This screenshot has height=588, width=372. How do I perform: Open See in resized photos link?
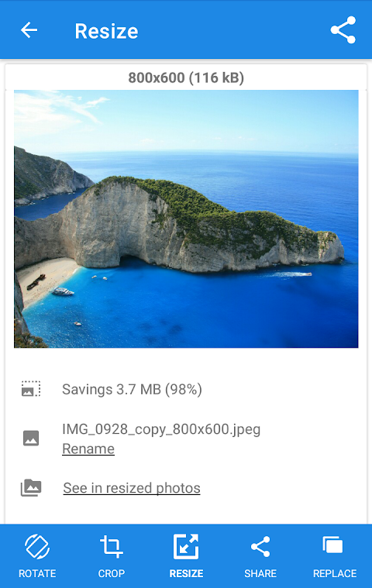coord(132,488)
